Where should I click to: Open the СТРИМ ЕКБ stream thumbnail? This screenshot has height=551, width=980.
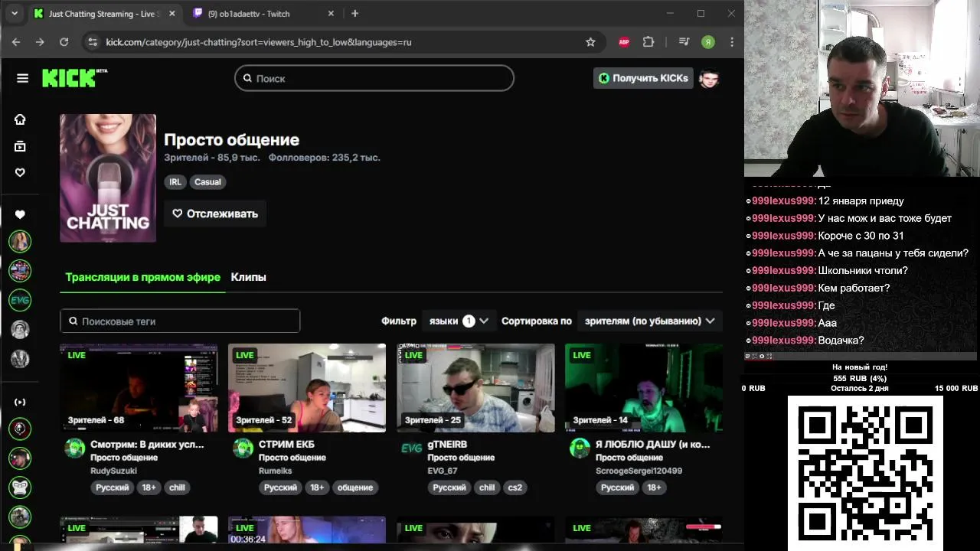307,388
